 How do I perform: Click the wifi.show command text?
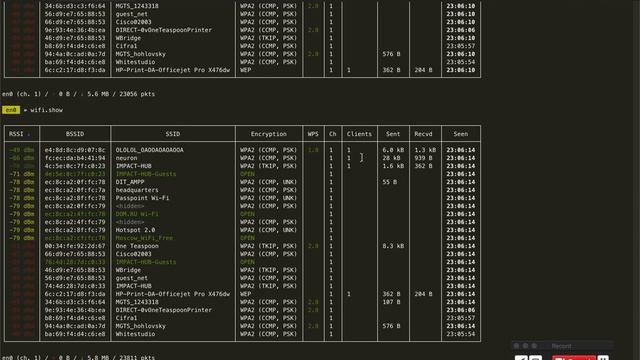pos(47,110)
